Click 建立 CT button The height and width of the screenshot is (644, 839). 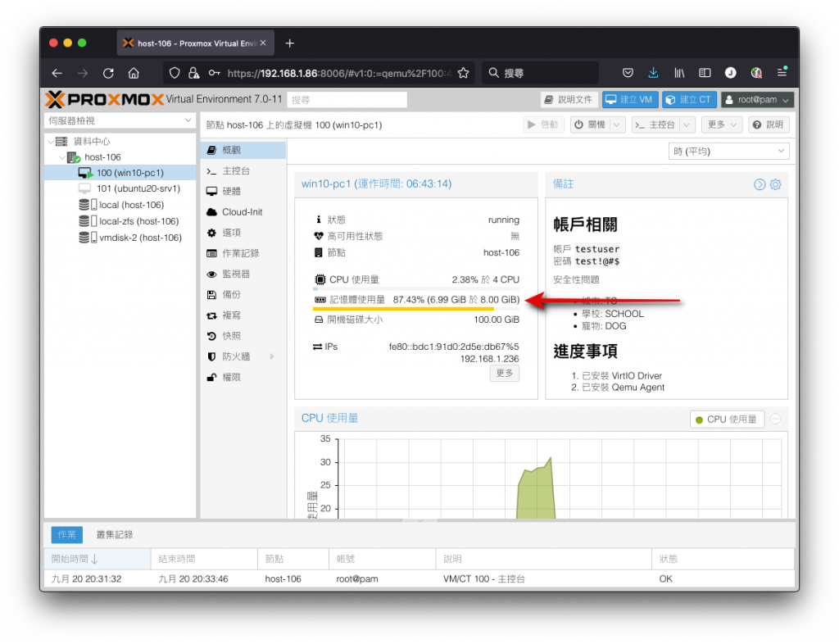point(689,99)
